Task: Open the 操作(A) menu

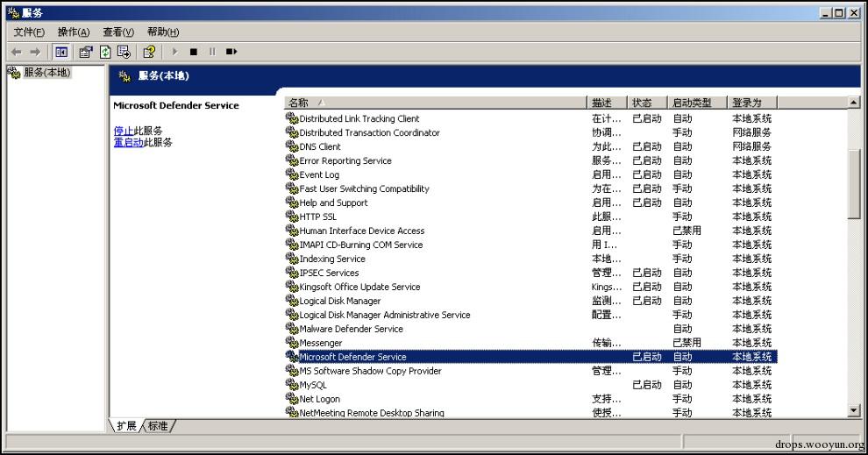Action: (74, 32)
